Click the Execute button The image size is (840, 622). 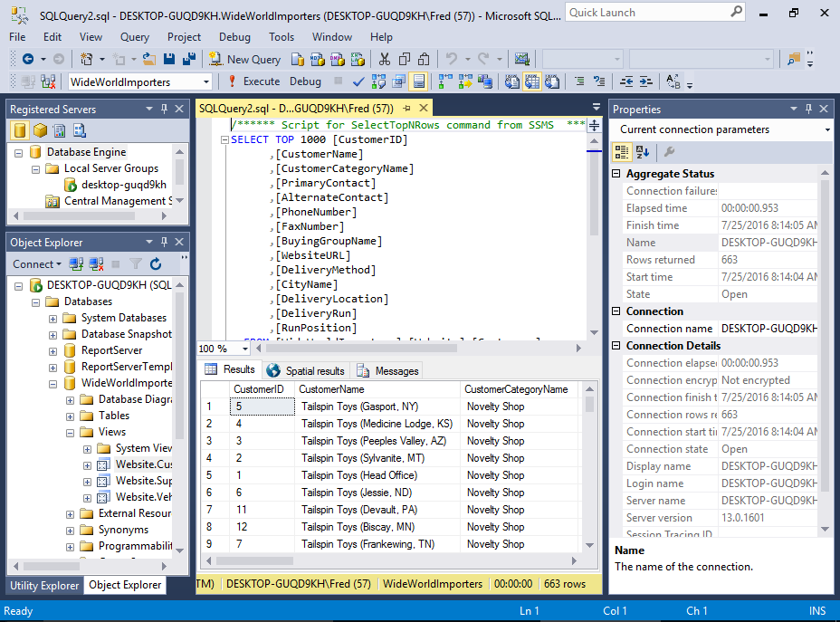pyautogui.click(x=262, y=81)
